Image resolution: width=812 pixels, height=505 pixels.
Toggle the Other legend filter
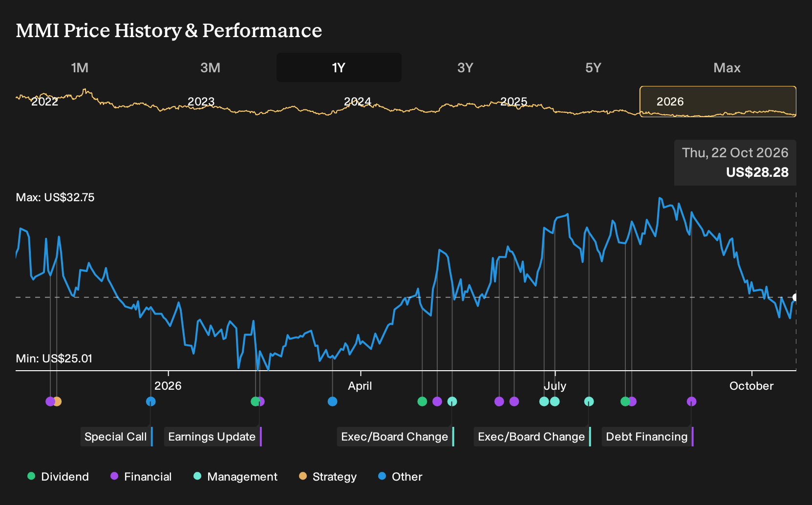click(400, 477)
